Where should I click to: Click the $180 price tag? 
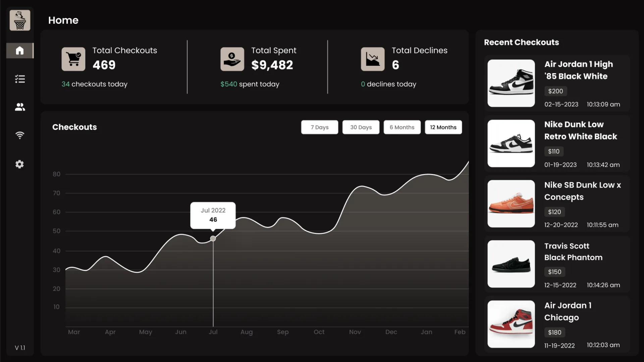point(555,332)
